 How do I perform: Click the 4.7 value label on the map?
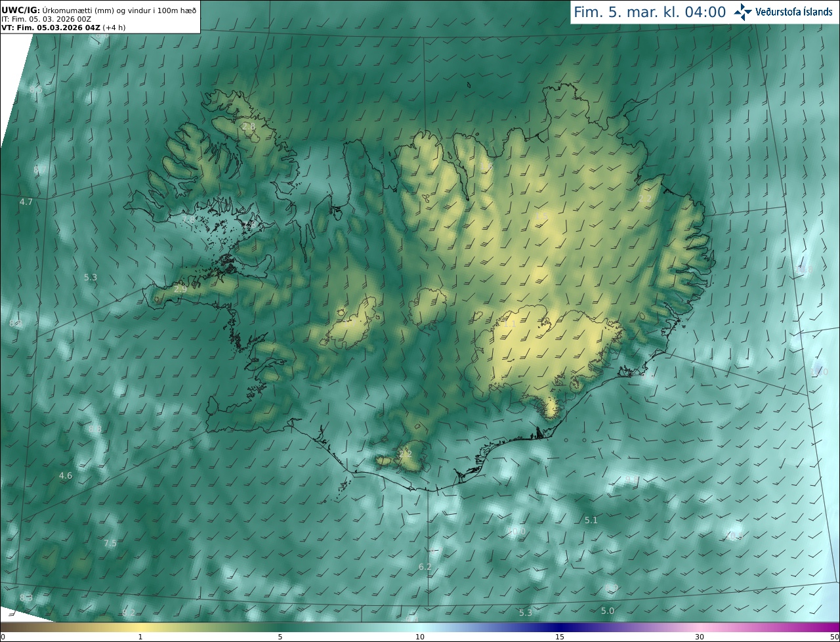(26, 202)
